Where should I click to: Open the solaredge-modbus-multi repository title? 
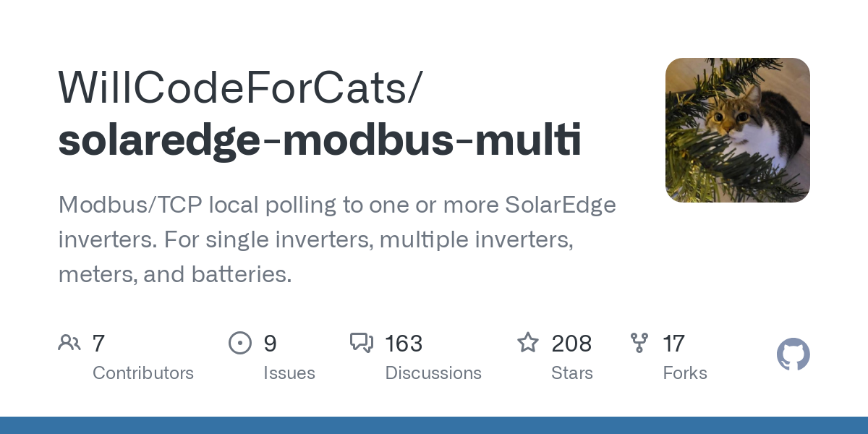pos(319,140)
